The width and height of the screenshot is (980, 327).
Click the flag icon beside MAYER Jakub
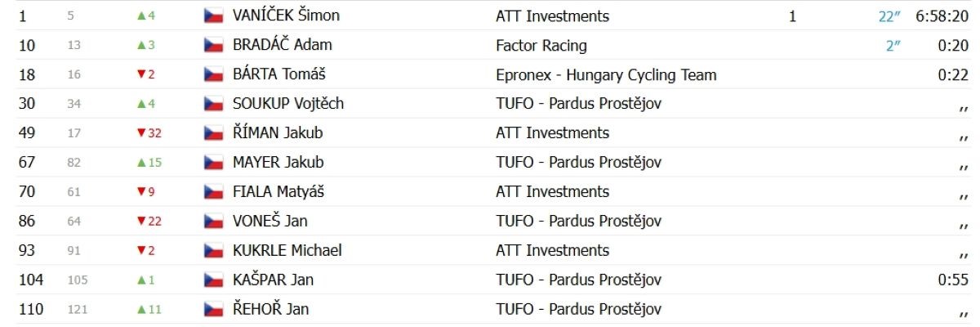click(x=213, y=163)
